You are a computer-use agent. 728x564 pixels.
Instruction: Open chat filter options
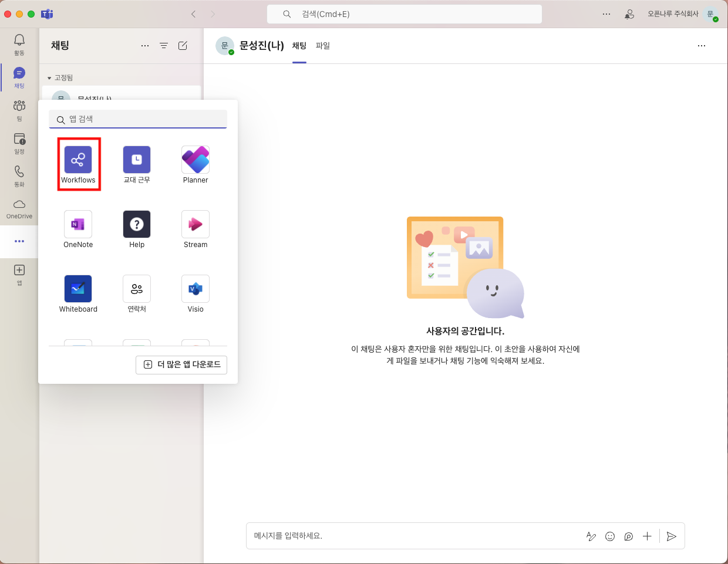pos(164,46)
